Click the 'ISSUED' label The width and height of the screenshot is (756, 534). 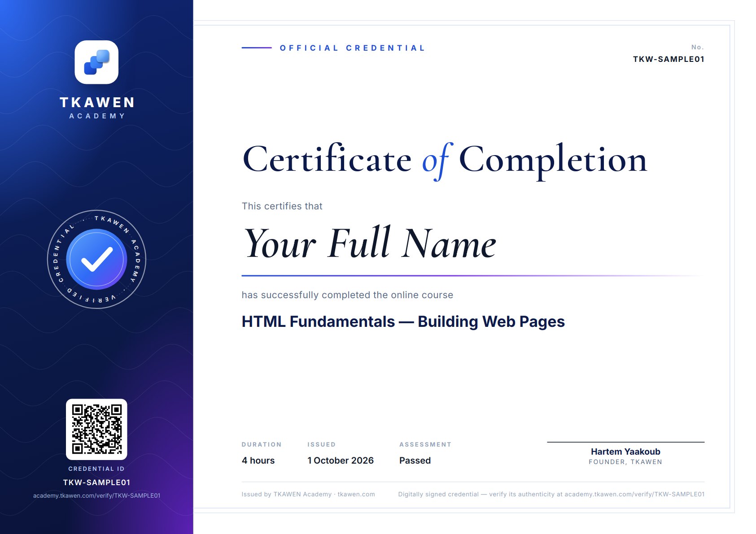[x=321, y=444]
